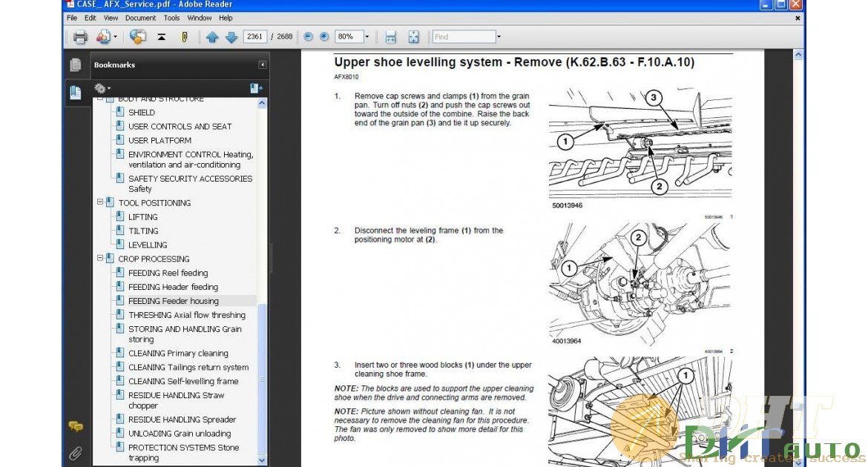868x467 pixels.
Task: Close the document with menu-bar X
Action: click(798, 18)
